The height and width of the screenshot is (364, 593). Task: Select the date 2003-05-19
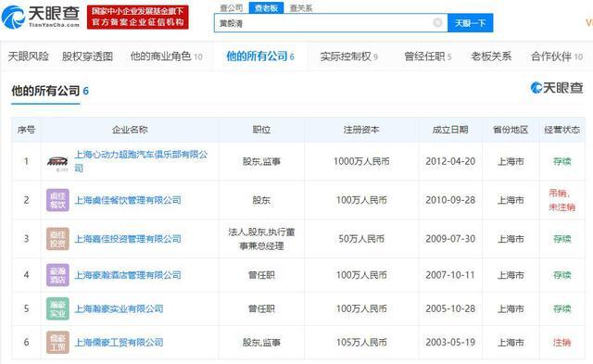[450, 343]
